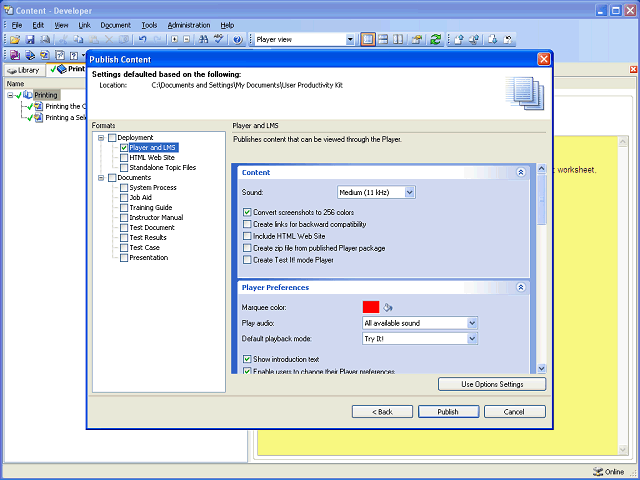Click the Expand all plus toolbar icon
The width and height of the screenshot is (640, 480).
click(x=175, y=40)
